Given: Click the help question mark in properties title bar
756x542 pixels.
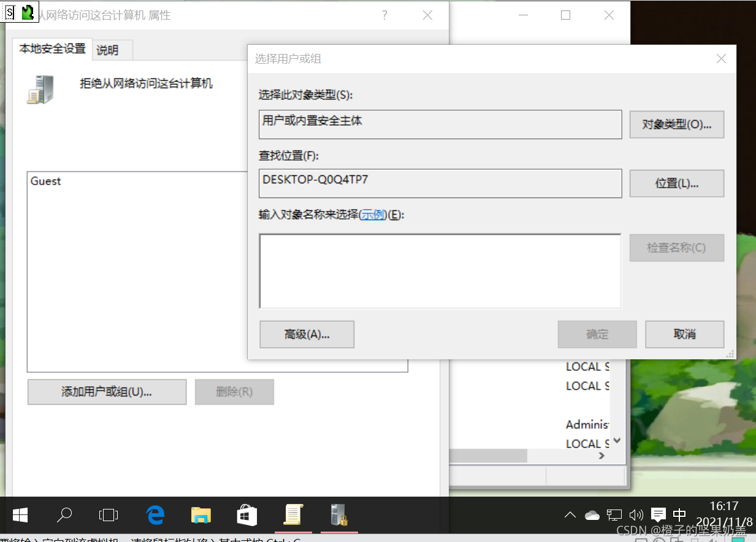Looking at the screenshot, I should [x=384, y=15].
